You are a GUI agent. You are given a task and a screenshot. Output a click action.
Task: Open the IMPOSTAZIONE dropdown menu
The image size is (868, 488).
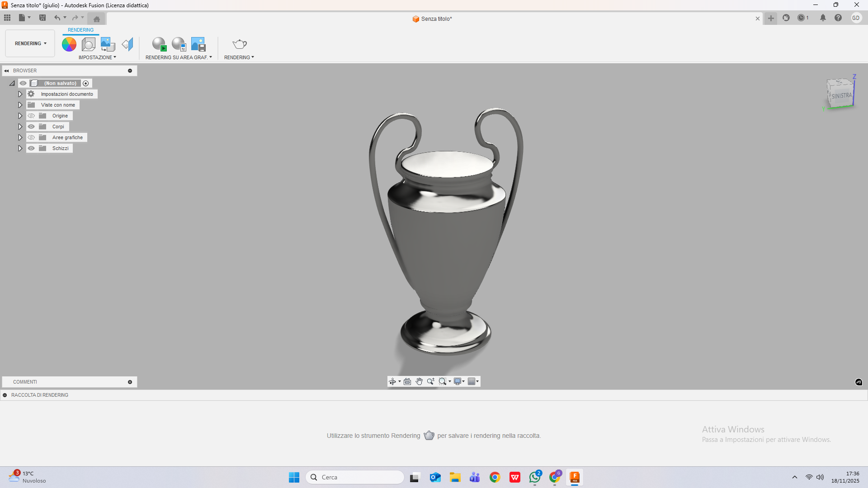point(97,57)
